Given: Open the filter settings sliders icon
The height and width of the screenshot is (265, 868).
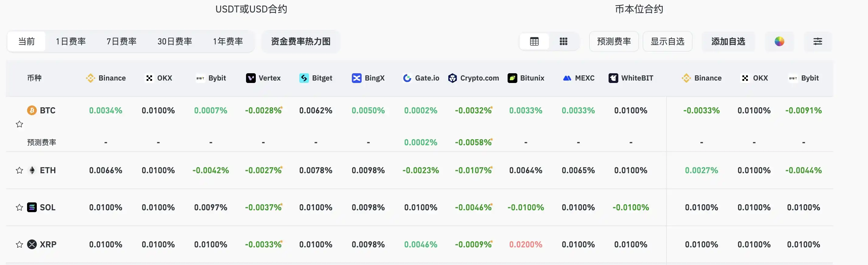Looking at the screenshot, I should (818, 41).
